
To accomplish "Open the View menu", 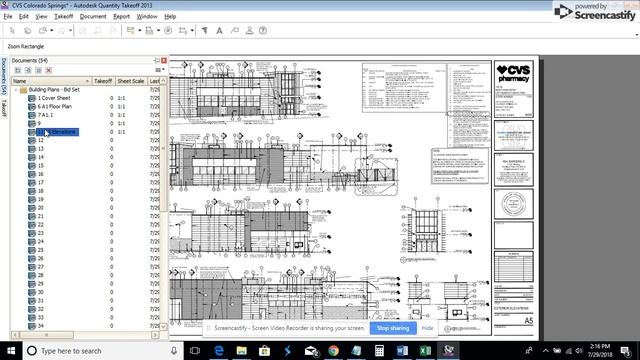I will click(41, 16).
